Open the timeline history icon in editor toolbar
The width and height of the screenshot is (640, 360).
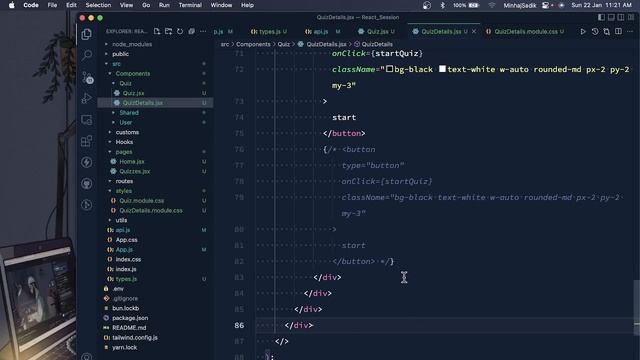coord(595,31)
